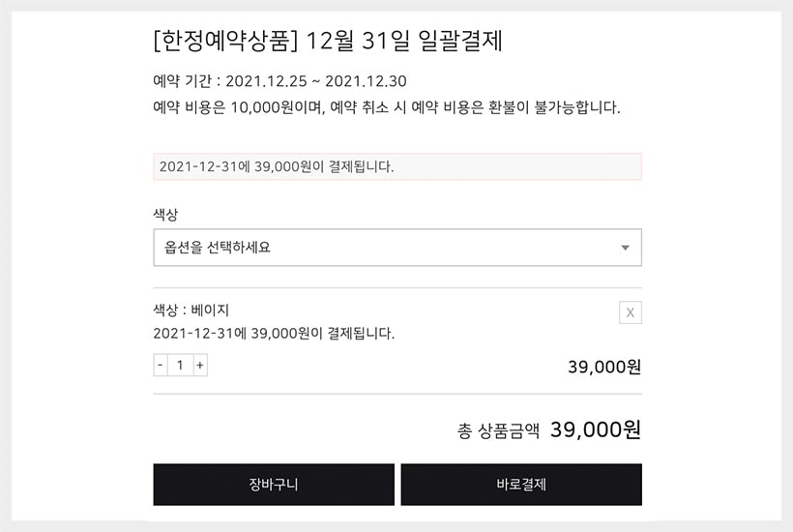The height and width of the screenshot is (532, 793).
Task: Click the dropdown arrow in the 색상 selector
Action: (625, 248)
